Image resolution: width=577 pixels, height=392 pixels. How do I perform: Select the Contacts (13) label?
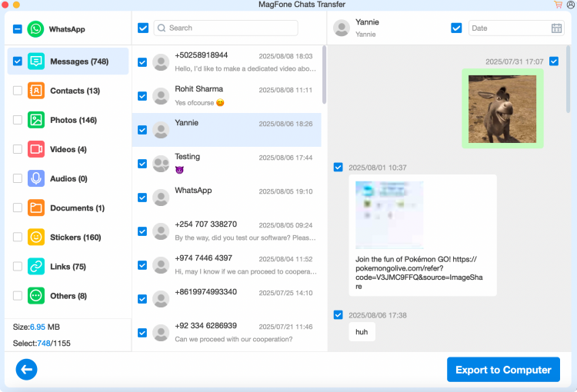(75, 91)
